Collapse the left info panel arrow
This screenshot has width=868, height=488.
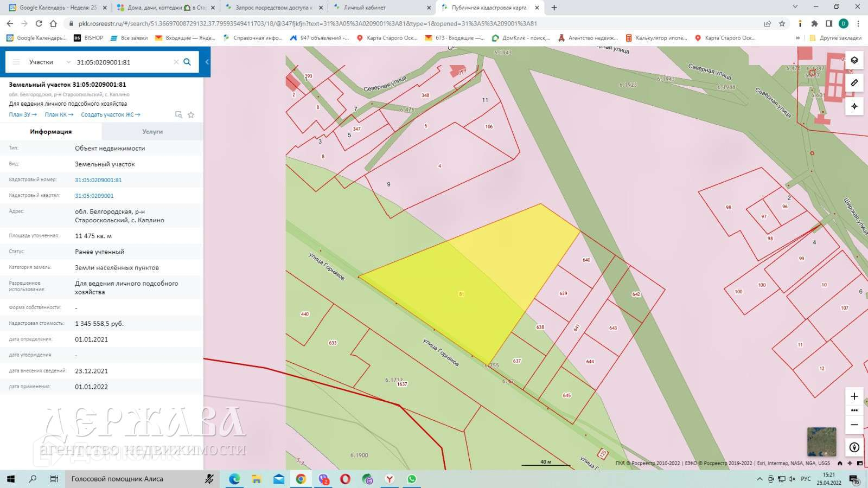pos(207,62)
